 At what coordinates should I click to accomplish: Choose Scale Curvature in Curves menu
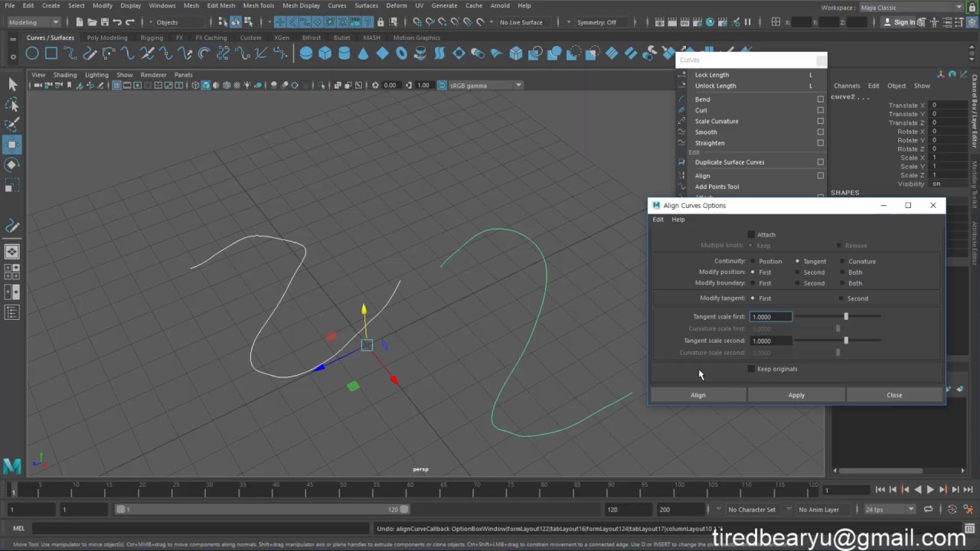point(717,121)
